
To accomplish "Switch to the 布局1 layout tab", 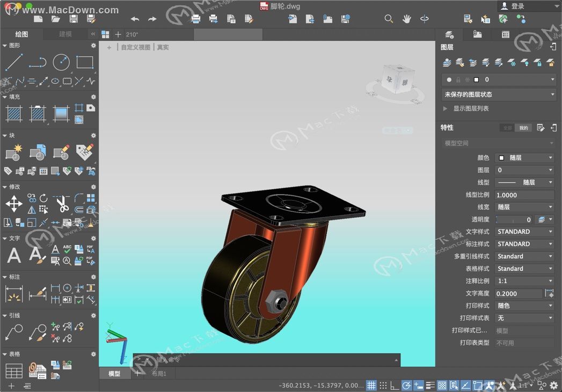I will click(x=158, y=374).
